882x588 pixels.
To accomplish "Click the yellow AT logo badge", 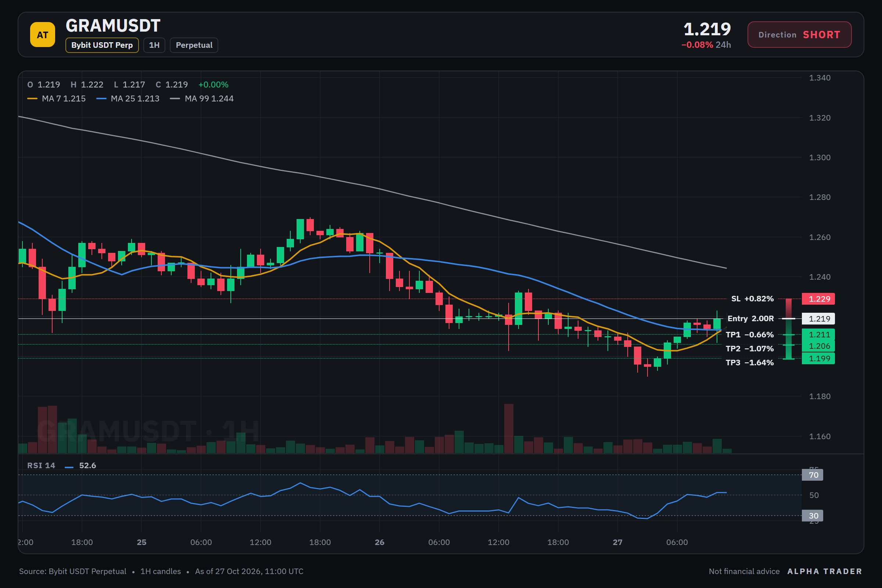I will [42, 35].
